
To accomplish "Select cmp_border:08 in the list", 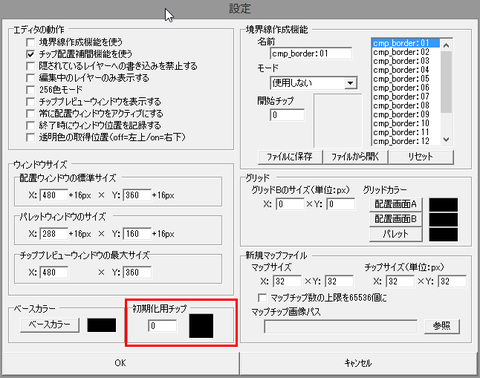I will click(x=406, y=106).
